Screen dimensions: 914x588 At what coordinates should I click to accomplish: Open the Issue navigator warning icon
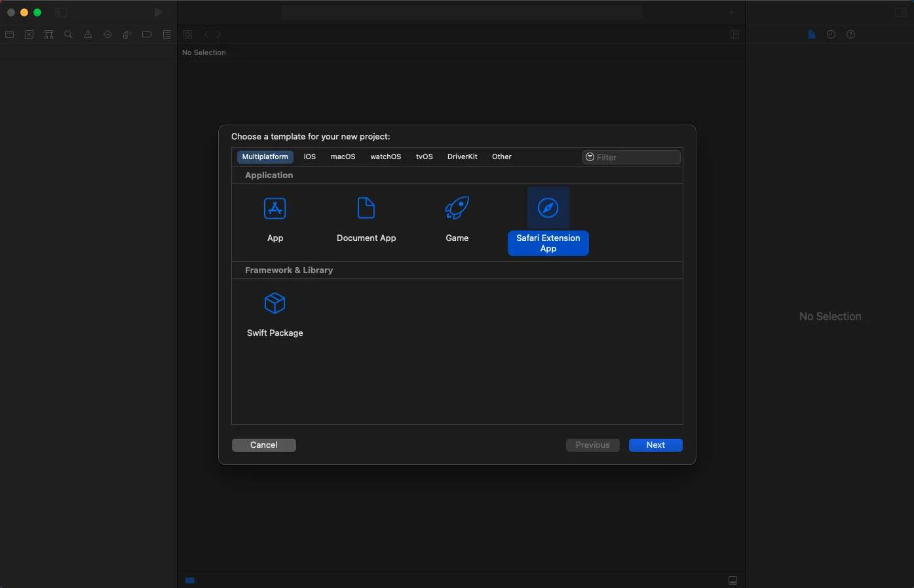coord(88,35)
